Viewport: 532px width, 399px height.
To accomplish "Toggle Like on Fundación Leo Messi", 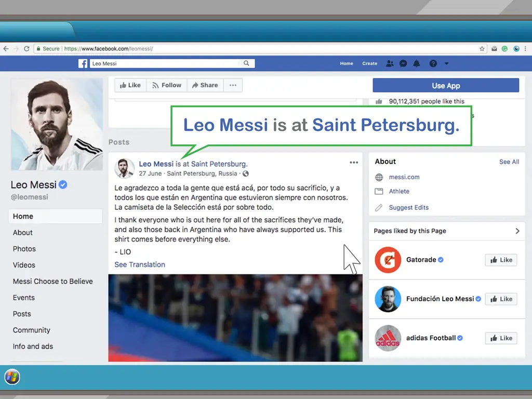I will click(501, 299).
